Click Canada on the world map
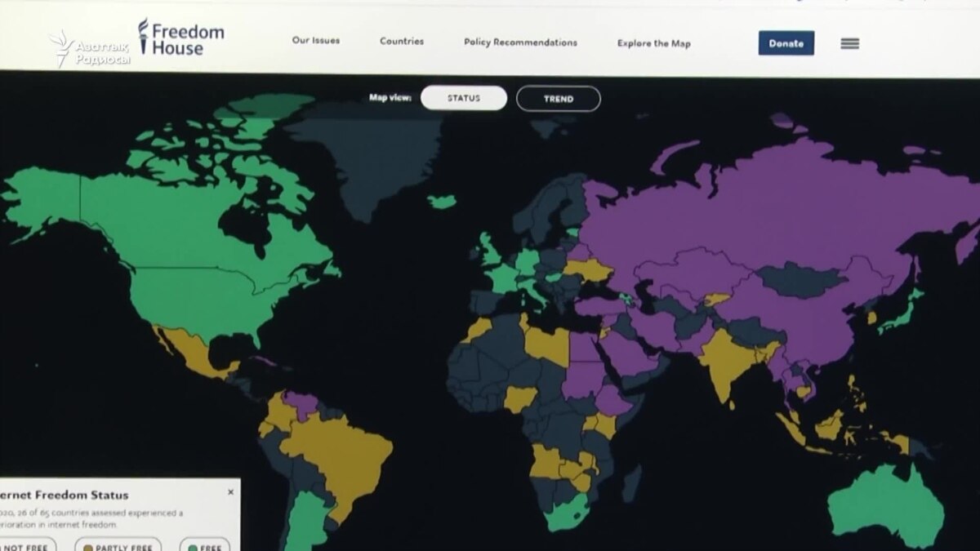The width and height of the screenshot is (980, 551). click(x=188, y=220)
